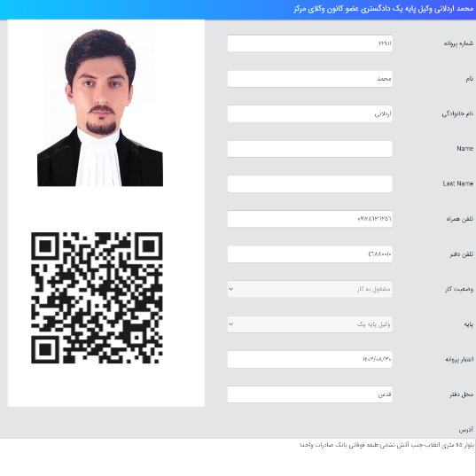Click the شماره پروانه license number field
Viewport: 476px width, 476px height.
[x=309, y=43]
